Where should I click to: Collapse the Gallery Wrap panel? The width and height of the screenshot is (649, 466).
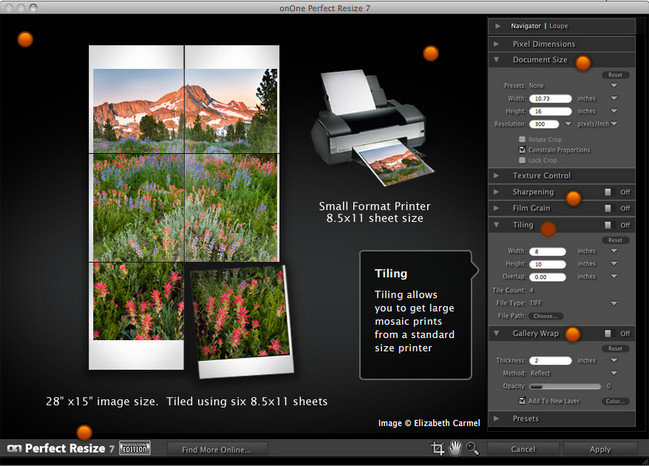point(496,333)
